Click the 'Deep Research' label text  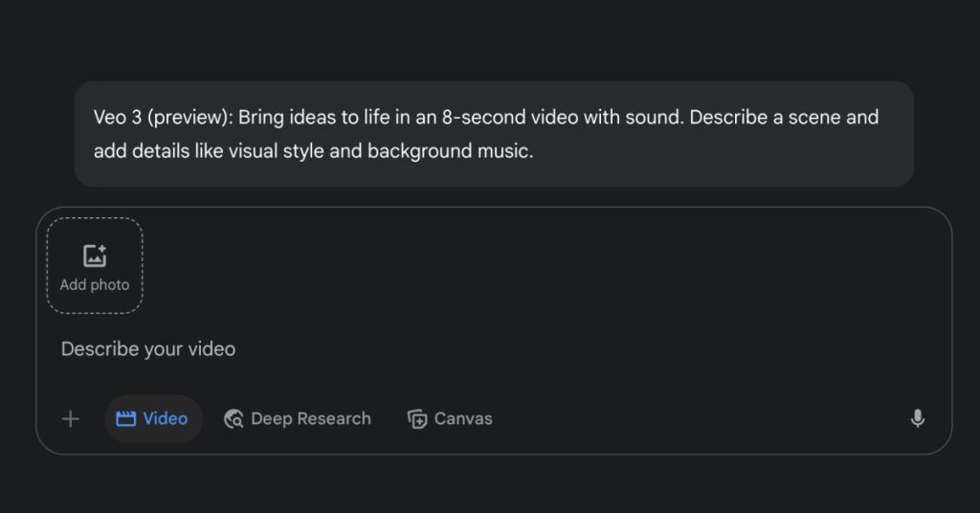pos(311,418)
